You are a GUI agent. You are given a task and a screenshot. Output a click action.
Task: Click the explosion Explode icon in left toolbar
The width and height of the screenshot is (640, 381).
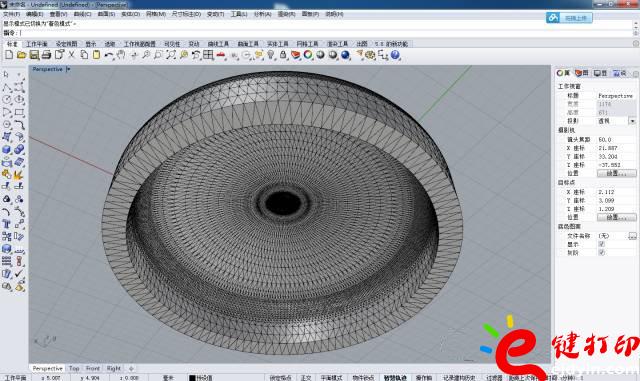[x=19, y=174]
